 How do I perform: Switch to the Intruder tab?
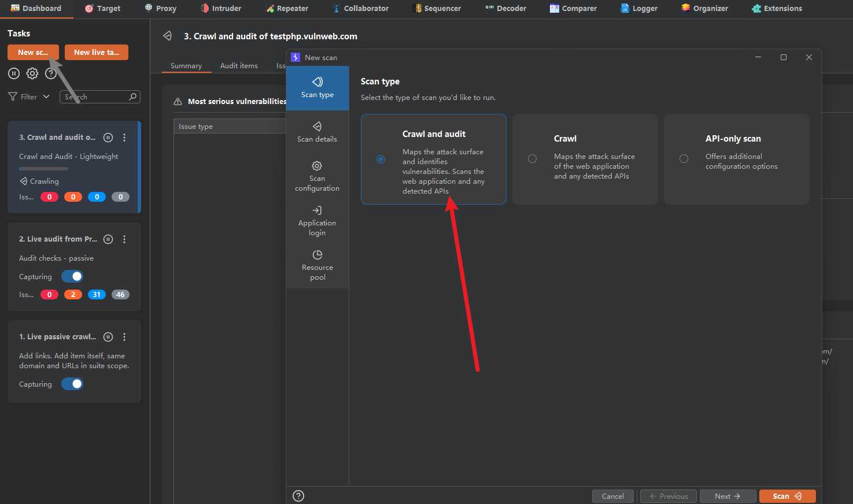click(221, 9)
